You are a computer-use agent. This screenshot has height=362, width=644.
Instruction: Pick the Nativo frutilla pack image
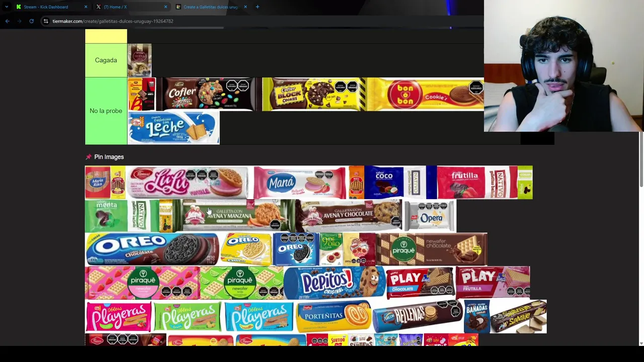click(476, 183)
